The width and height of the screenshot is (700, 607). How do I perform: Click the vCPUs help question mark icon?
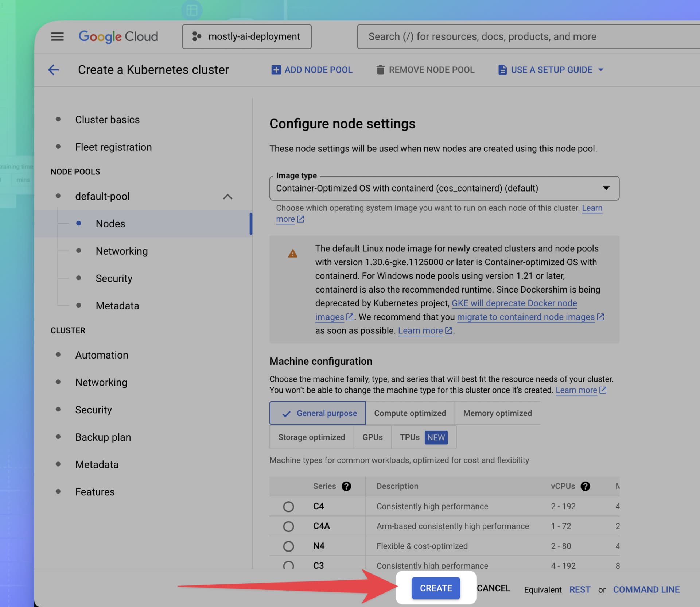tap(586, 486)
